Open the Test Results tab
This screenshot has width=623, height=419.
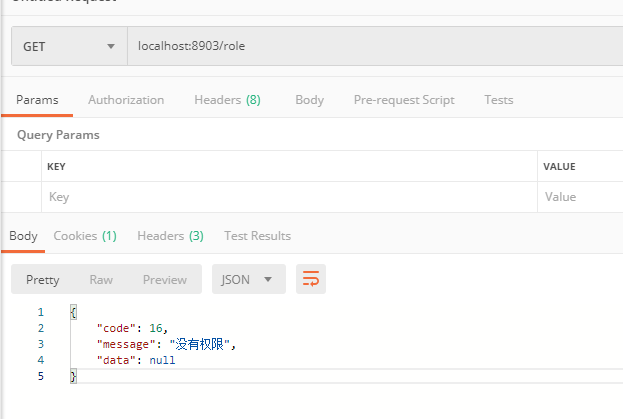(x=257, y=236)
